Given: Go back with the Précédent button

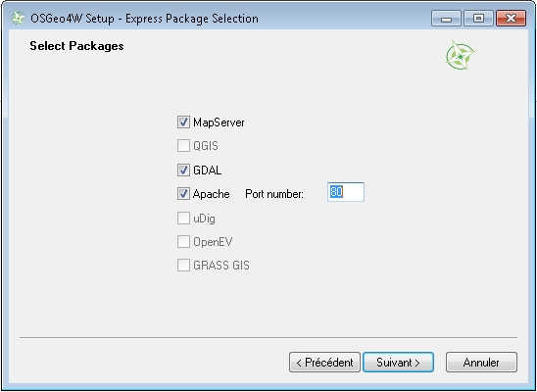Looking at the screenshot, I should [x=324, y=363].
